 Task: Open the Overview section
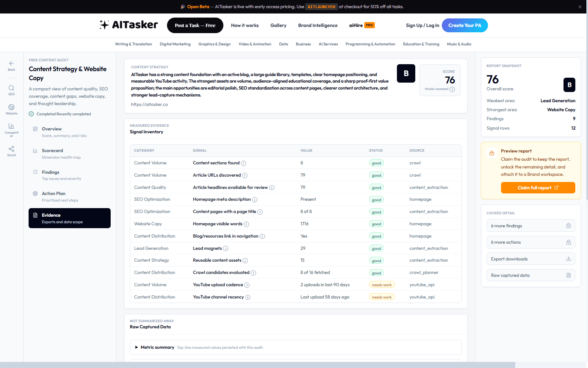pyautogui.click(x=69, y=132)
